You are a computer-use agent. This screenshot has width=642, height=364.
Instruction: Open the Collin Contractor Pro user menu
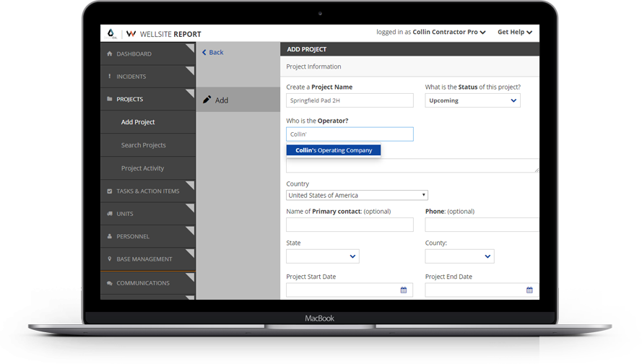[x=448, y=32]
